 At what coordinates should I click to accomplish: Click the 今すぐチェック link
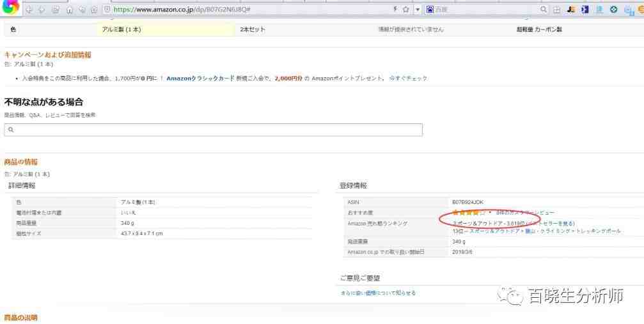pyautogui.click(x=408, y=78)
